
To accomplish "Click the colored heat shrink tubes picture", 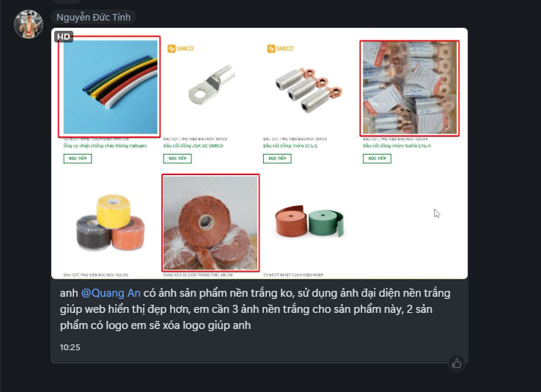I will pos(109,86).
